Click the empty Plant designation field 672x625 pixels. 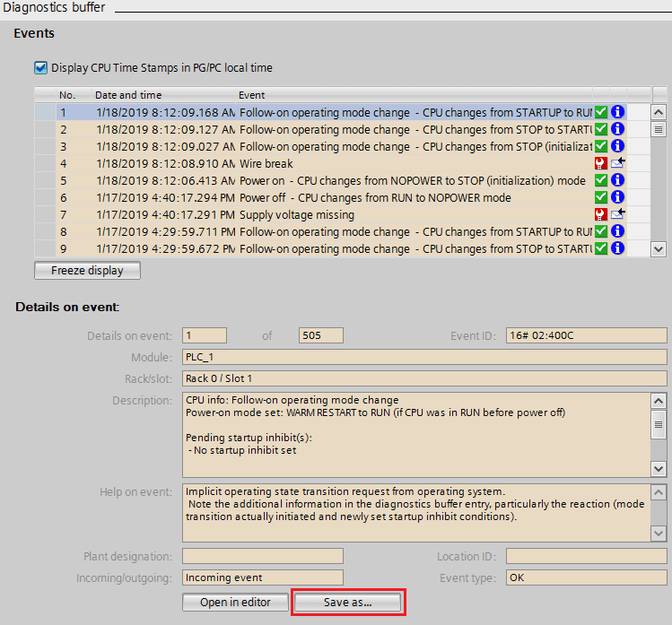tap(263, 556)
